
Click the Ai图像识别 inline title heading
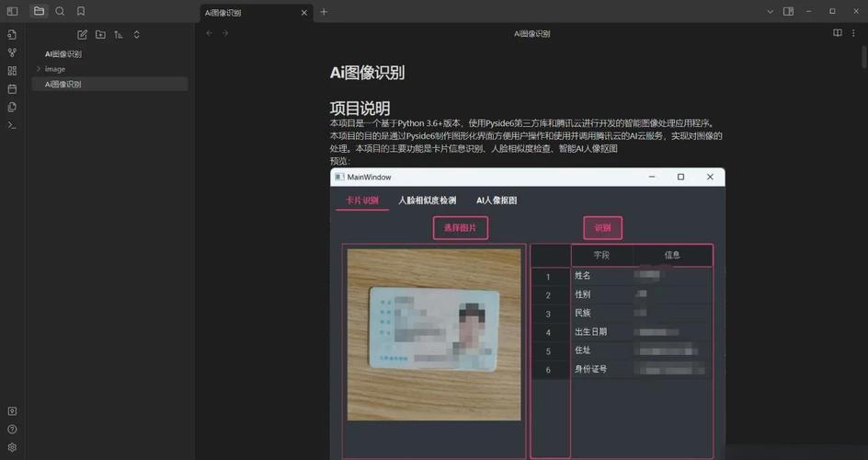click(367, 73)
